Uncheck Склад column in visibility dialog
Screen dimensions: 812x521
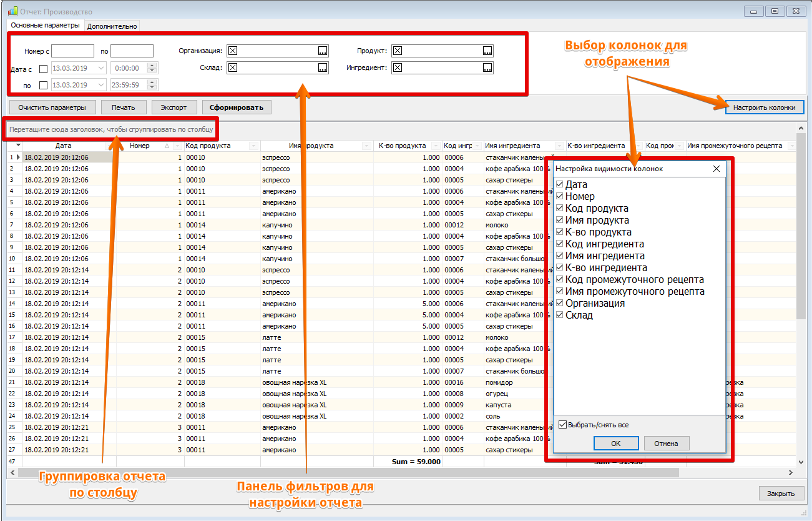pos(560,315)
